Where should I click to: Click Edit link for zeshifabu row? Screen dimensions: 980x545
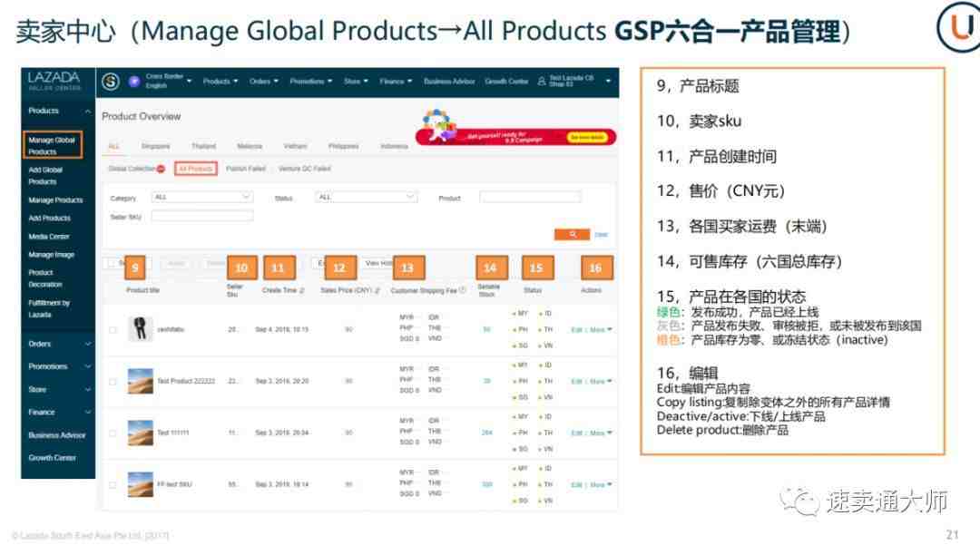pyautogui.click(x=577, y=329)
